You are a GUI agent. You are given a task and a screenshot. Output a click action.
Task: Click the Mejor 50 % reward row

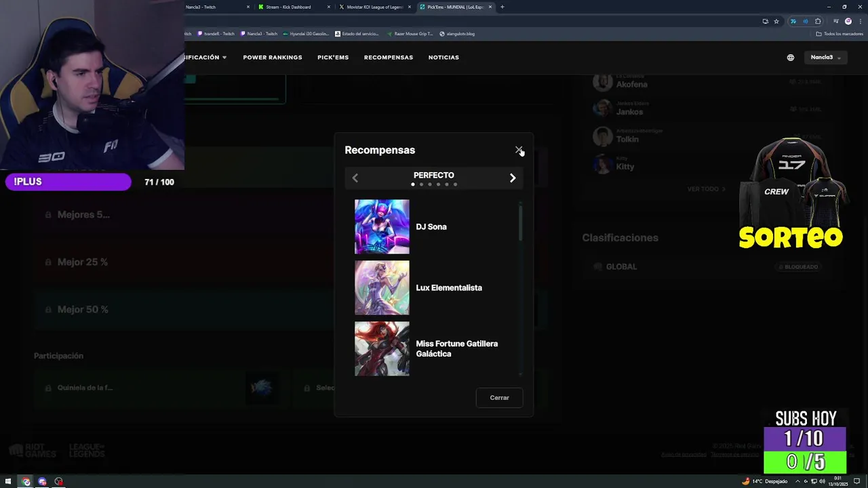pos(292,309)
